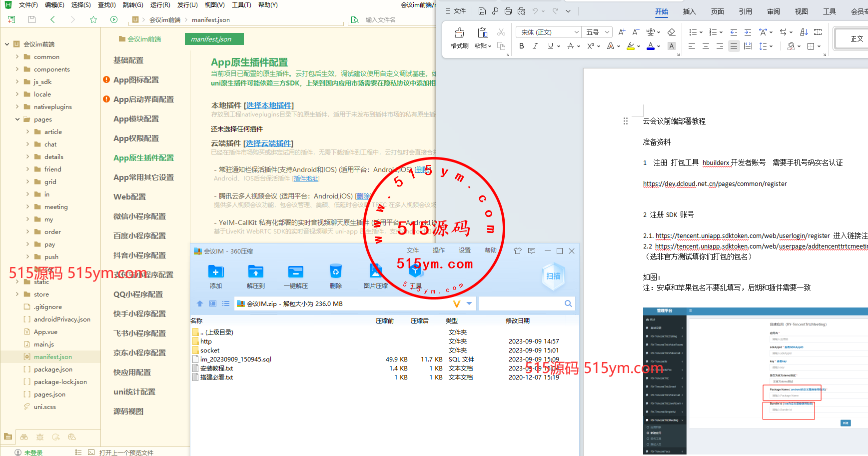Click the HBuilderX run (play) toolbar icon

[114, 19]
